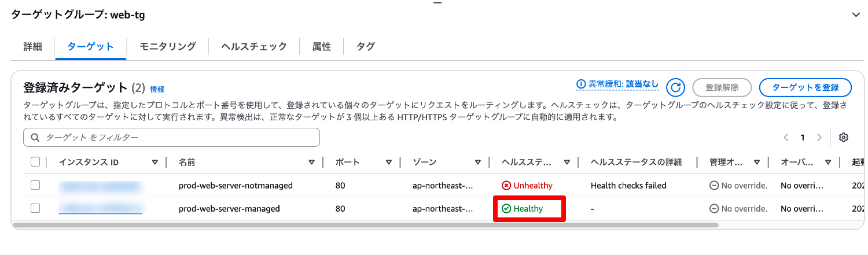868x255 pixels.
Task: Sort by 名前 column arrow
Action: (312, 162)
